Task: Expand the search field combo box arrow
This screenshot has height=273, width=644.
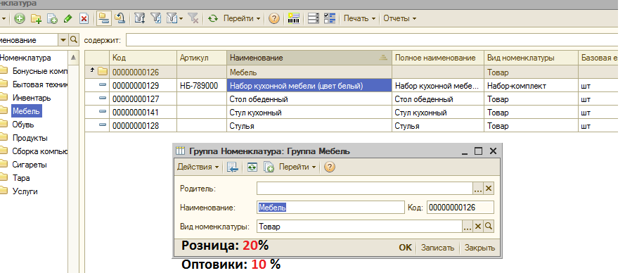Action: click(x=63, y=40)
